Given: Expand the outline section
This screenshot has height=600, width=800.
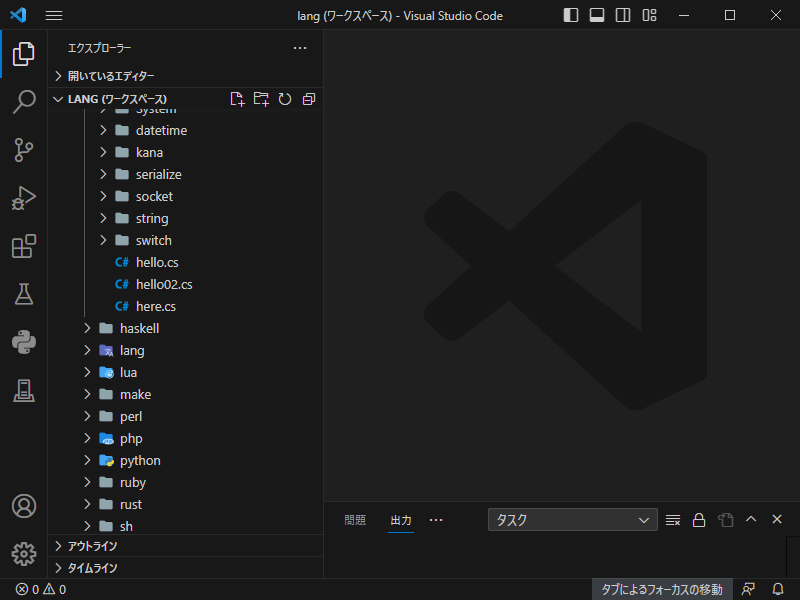Looking at the screenshot, I should (186, 546).
